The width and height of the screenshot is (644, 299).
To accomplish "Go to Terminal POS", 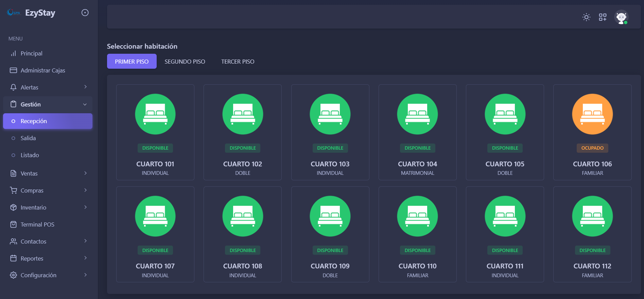I will pos(37,225).
